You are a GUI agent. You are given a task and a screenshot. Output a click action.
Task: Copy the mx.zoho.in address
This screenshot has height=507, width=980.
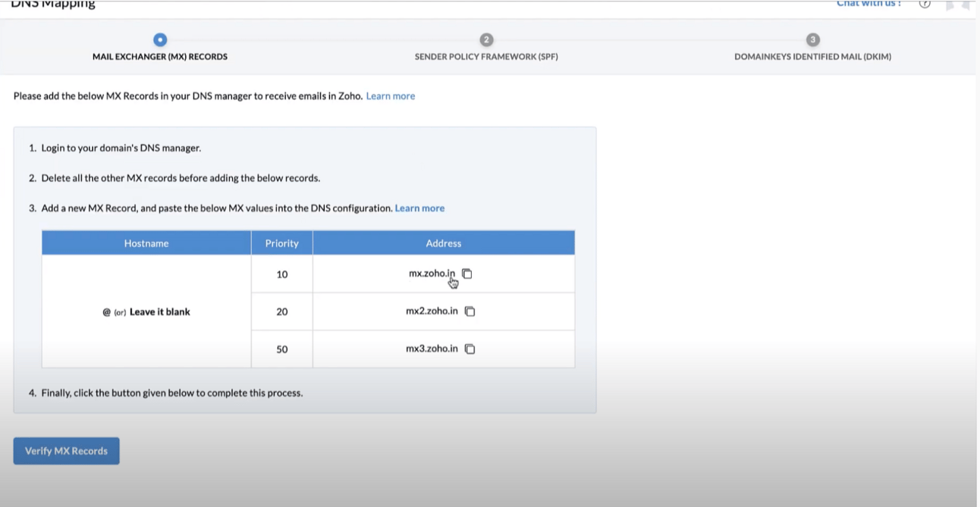point(467,274)
